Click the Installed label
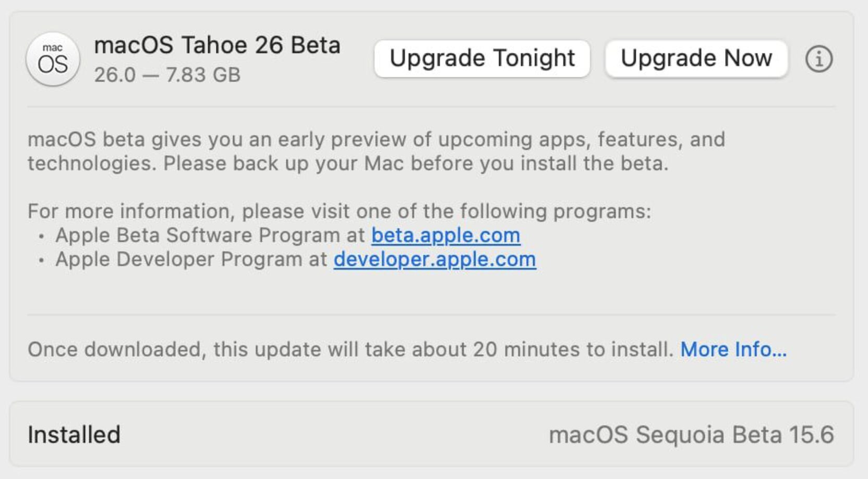868x479 pixels. pos(74,435)
